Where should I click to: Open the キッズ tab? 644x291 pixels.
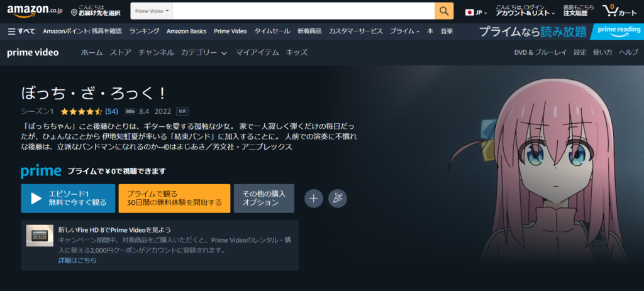click(297, 53)
